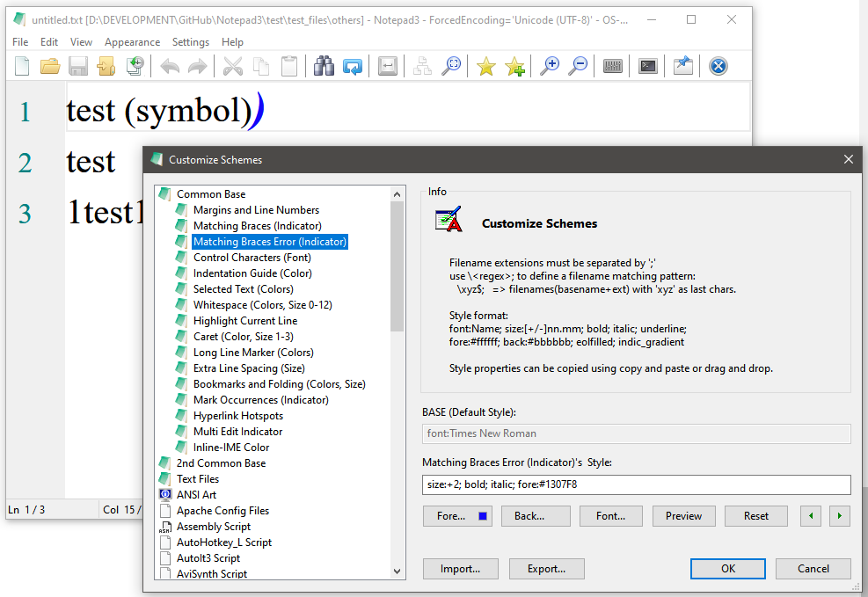
Task: Click the Reset button
Action: click(756, 515)
